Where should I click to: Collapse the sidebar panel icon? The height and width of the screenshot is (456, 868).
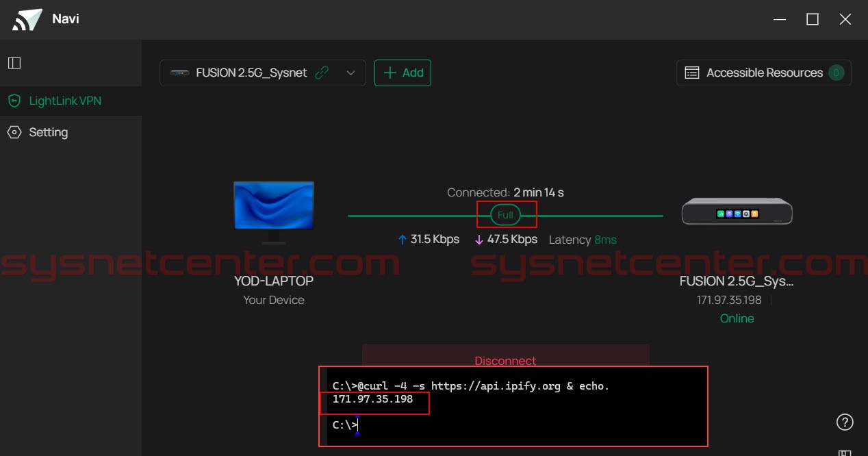tap(14, 63)
